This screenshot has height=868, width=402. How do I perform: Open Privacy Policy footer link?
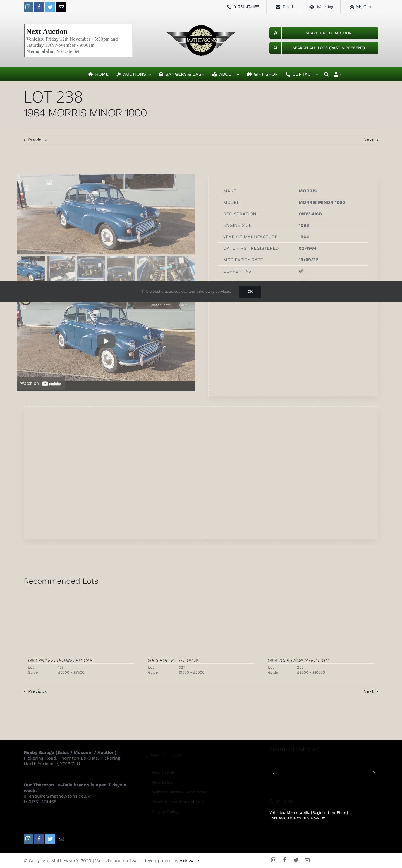[165, 811]
